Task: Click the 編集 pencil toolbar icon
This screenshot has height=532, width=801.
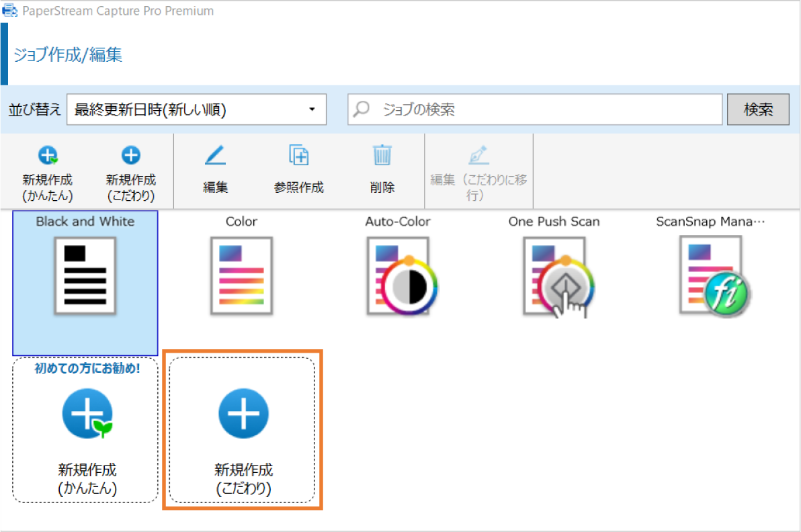Action: [215, 155]
